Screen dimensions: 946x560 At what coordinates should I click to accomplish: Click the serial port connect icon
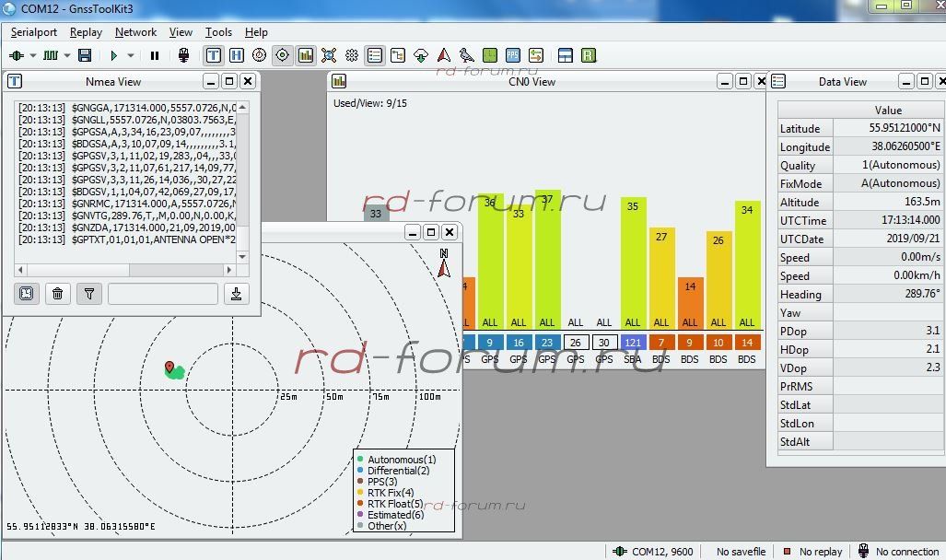point(17,55)
